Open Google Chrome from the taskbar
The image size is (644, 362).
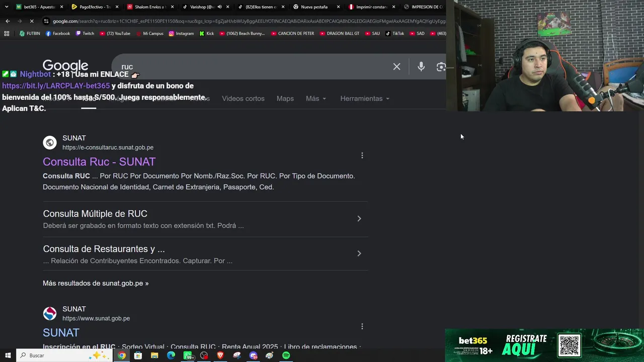point(122,355)
